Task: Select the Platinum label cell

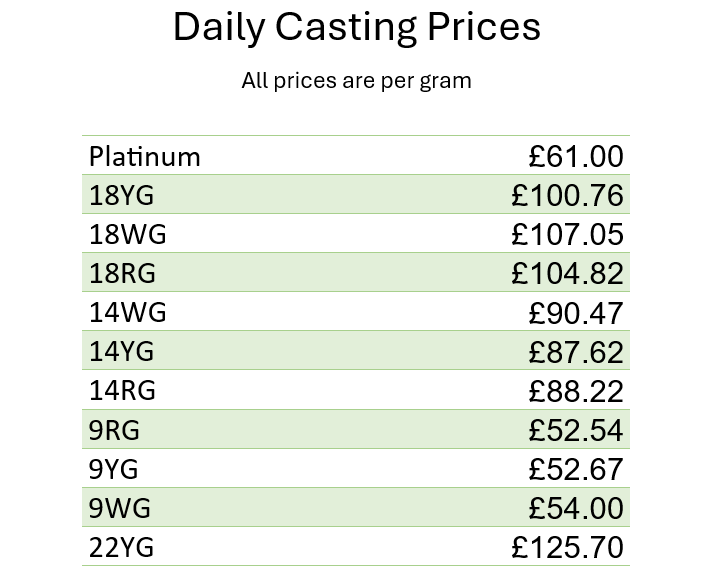Action: [145, 157]
